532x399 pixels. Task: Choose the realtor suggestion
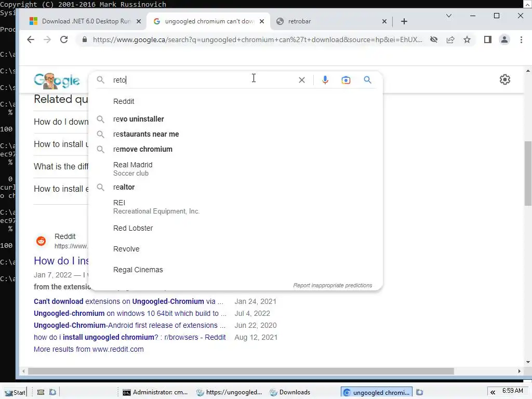click(236, 187)
